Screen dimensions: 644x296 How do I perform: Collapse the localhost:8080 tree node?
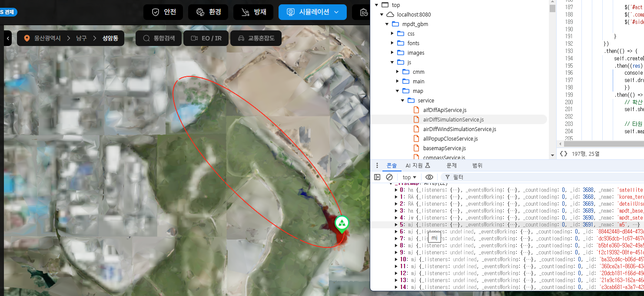click(x=382, y=14)
